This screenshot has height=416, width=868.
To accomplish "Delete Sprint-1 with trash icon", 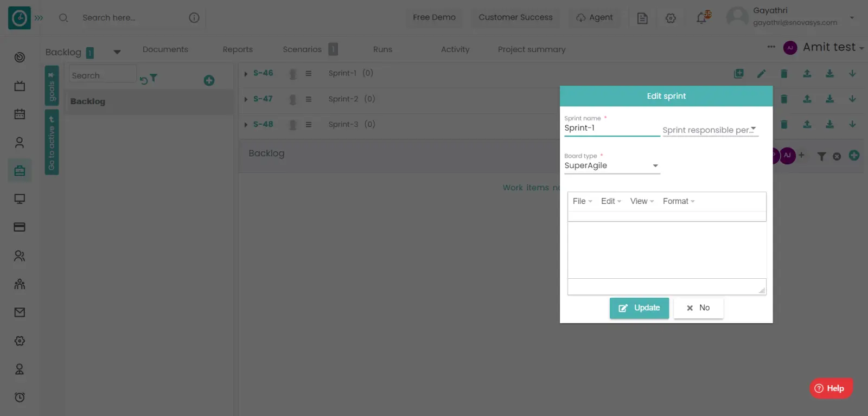I will click(x=784, y=74).
